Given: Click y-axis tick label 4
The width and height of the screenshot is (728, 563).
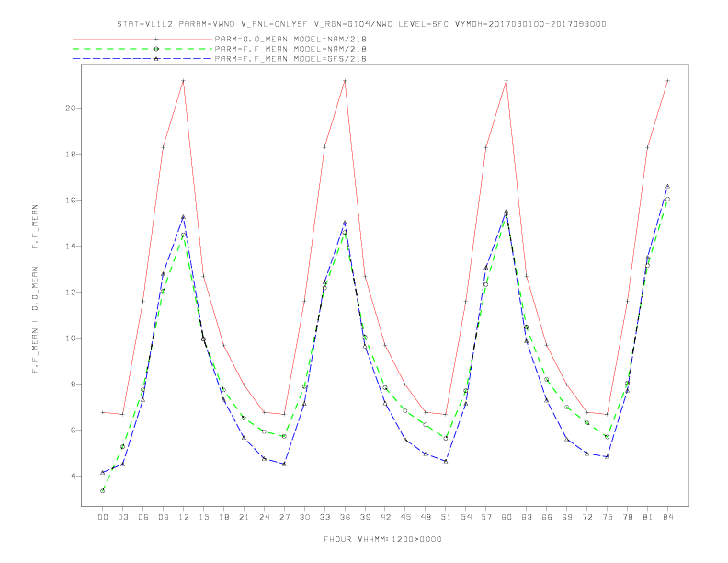Looking at the screenshot, I should coord(73,477).
